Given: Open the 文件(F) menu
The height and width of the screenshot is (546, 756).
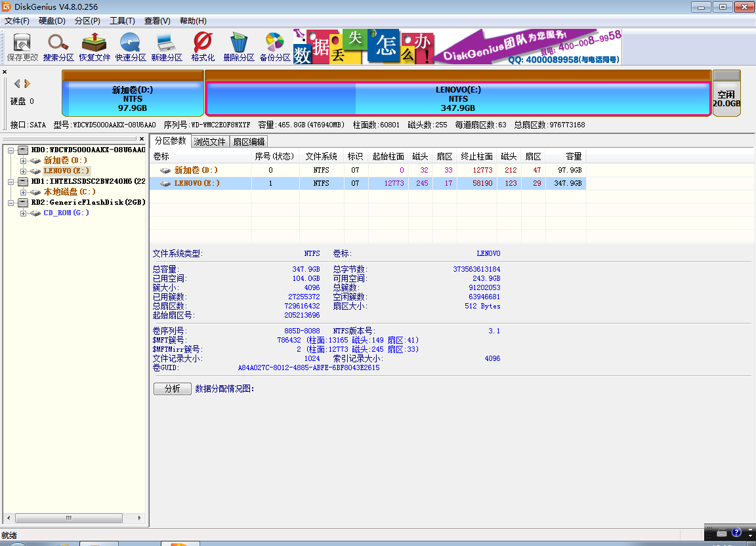Looking at the screenshot, I should tap(17, 21).
